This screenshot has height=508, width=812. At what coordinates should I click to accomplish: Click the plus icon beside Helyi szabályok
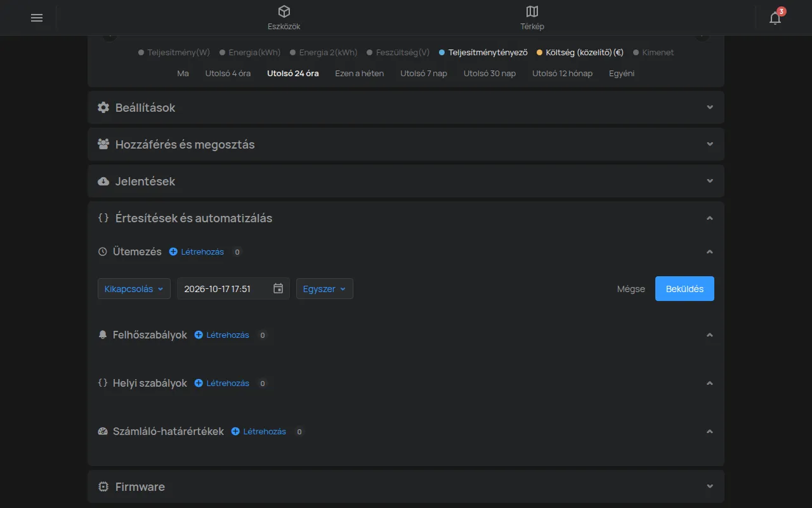click(199, 383)
